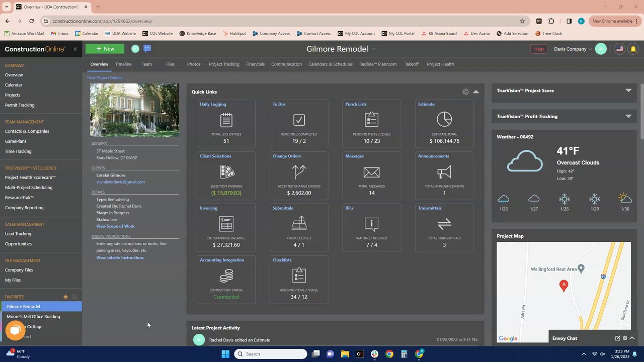Click the Windows taskbar Search box
This screenshot has height=362, width=644.
(x=271, y=354)
